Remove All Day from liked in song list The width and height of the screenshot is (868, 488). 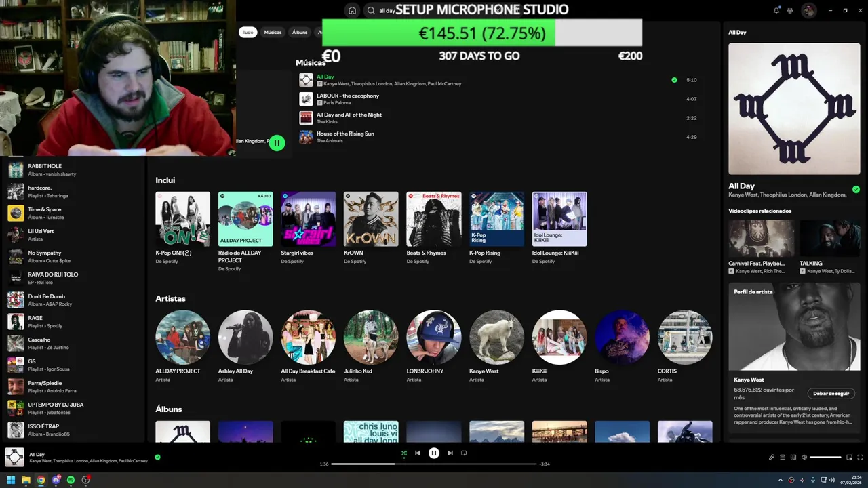(674, 80)
